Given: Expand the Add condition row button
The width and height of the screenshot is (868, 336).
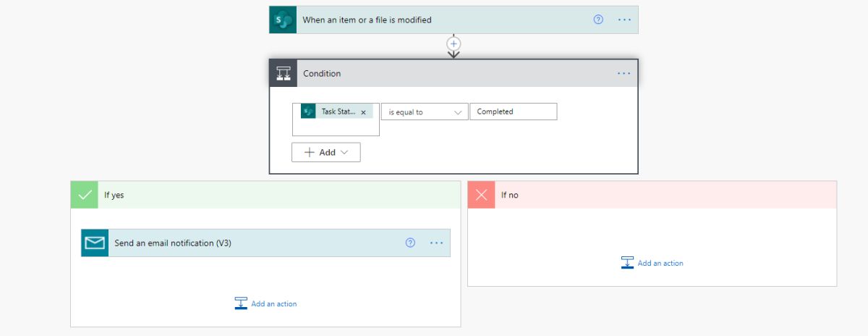Looking at the screenshot, I should (326, 152).
